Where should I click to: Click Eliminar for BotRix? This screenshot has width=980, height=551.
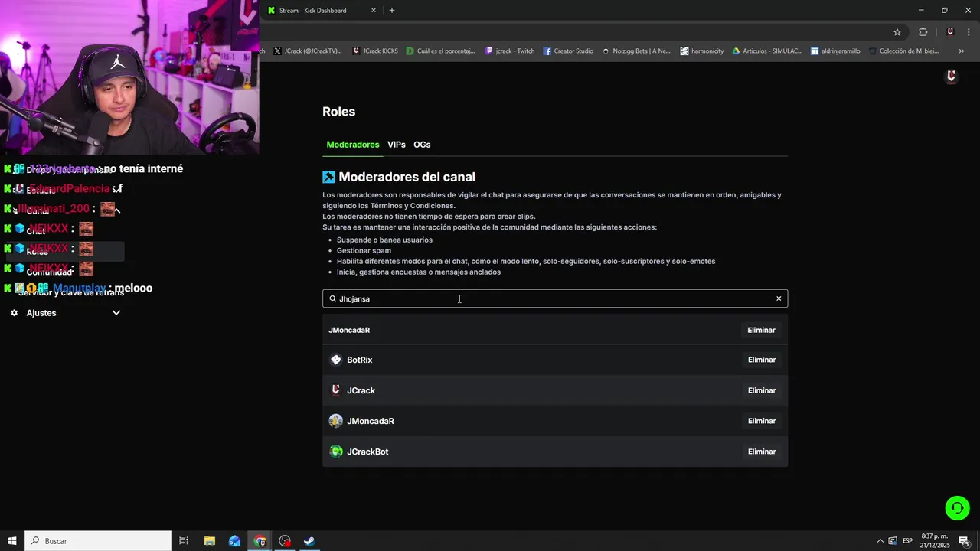point(762,360)
